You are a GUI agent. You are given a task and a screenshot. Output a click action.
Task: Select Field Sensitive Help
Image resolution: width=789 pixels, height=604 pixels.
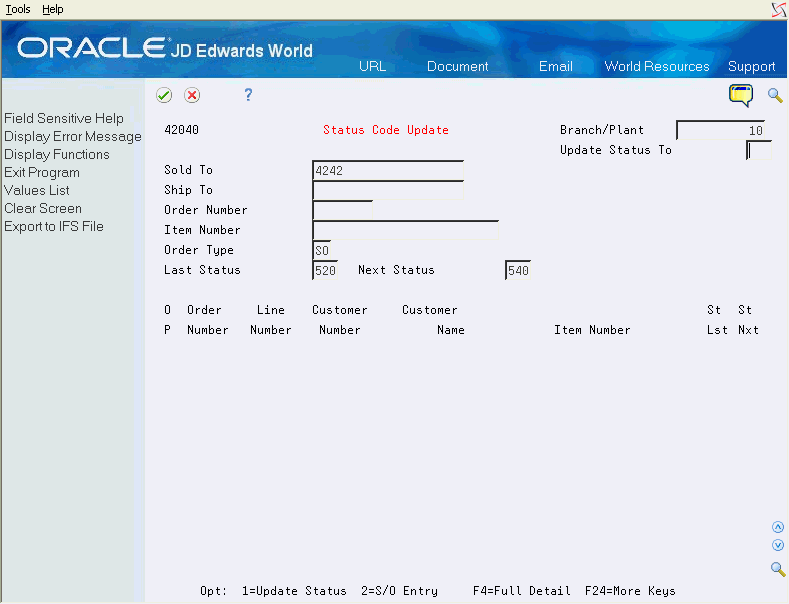tap(64, 118)
